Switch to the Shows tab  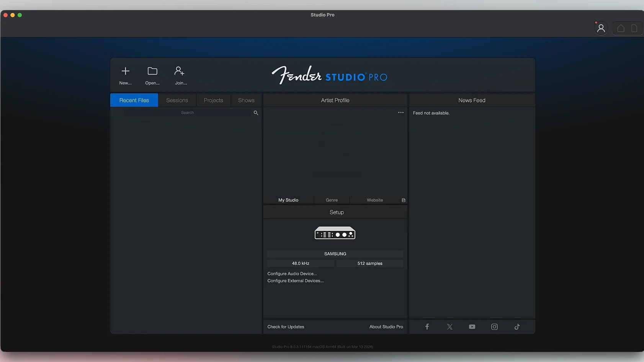pyautogui.click(x=246, y=100)
